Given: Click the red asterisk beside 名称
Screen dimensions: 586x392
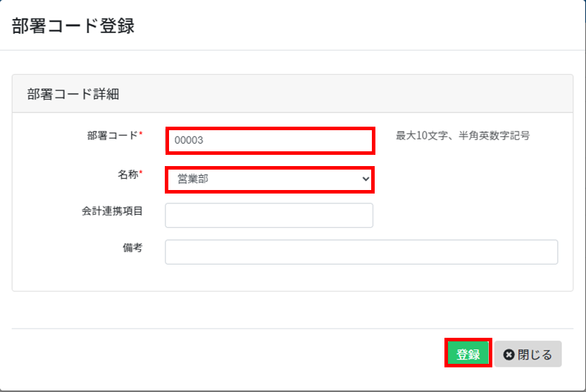Looking at the screenshot, I should 141,172.
